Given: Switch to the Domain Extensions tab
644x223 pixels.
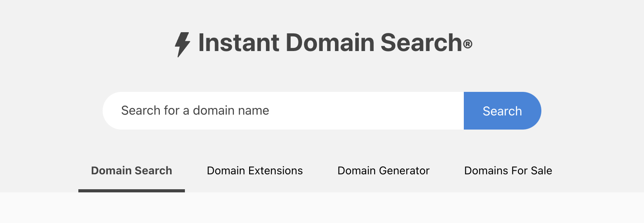Looking at the screenshot, I should [x=255, y=171].
